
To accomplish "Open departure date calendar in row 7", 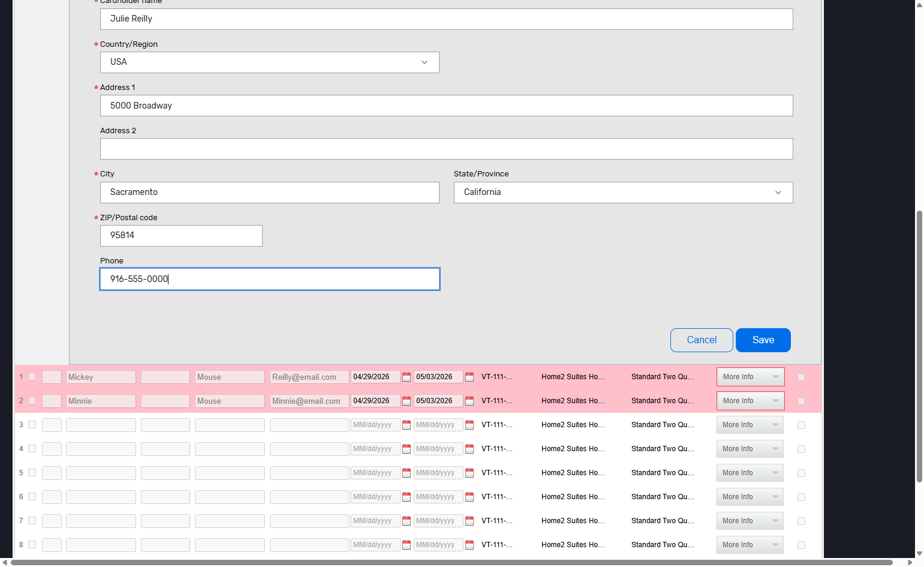I will click(x=469, y=521).
